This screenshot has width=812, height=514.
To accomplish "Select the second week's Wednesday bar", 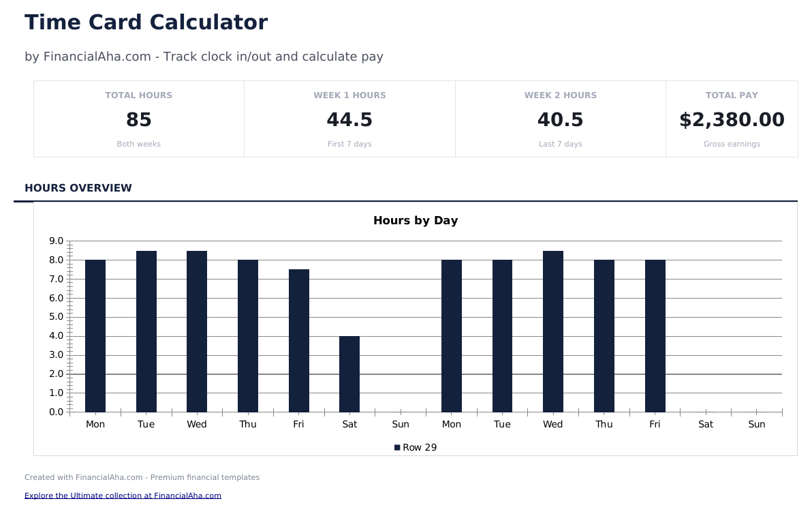I will pyautogui.click(x=553, y=331).
